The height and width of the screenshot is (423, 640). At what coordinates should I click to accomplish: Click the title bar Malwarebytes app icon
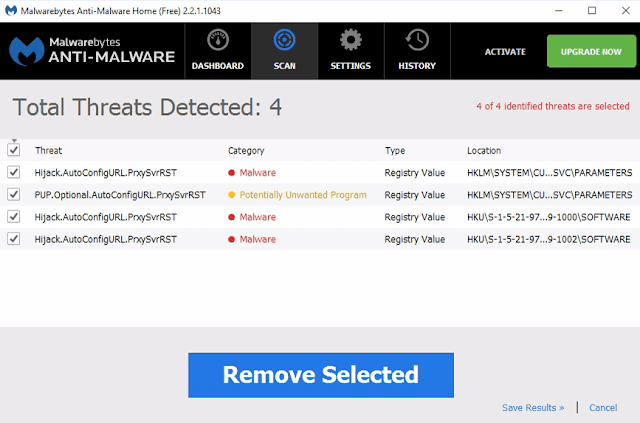11,11
